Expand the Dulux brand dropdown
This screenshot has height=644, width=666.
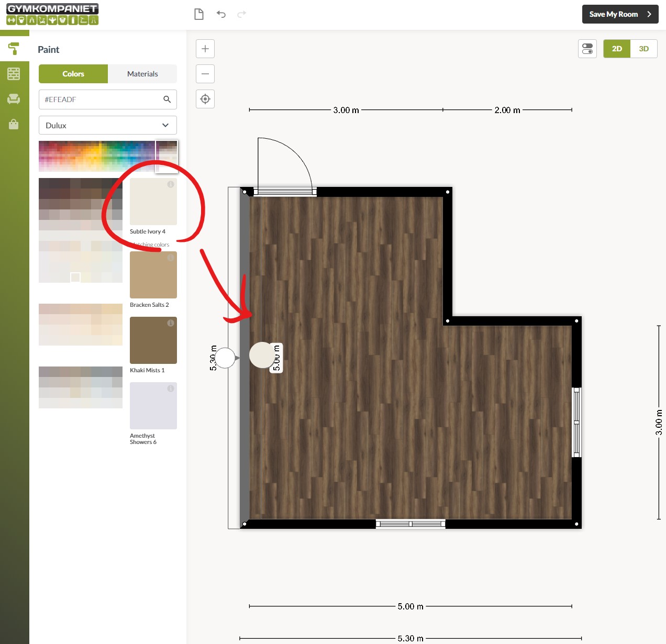pyautogui.click(x=108, y=125)
